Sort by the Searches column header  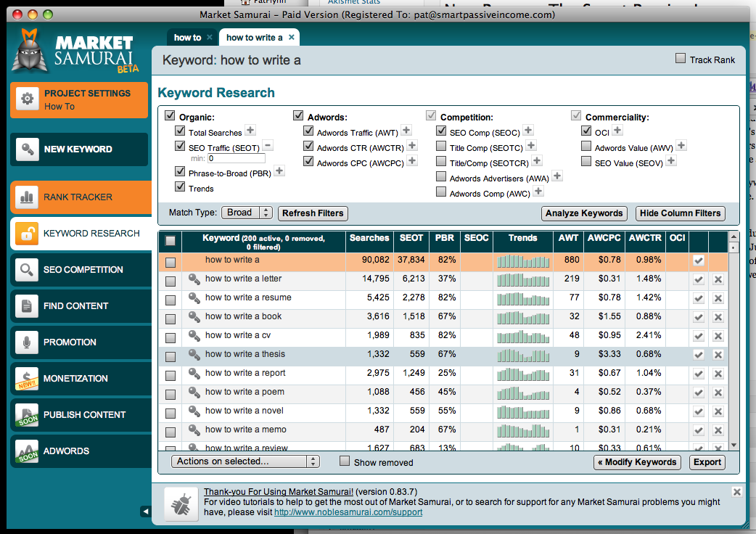coord(369,238)
